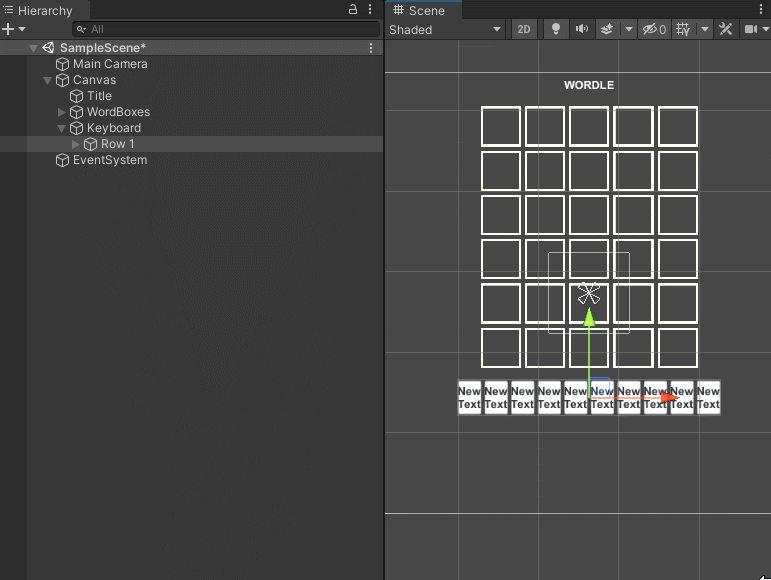Screen dimensions: 771x580
Task: Toggle scene audio speaker icon
Action: click(582, 29)
